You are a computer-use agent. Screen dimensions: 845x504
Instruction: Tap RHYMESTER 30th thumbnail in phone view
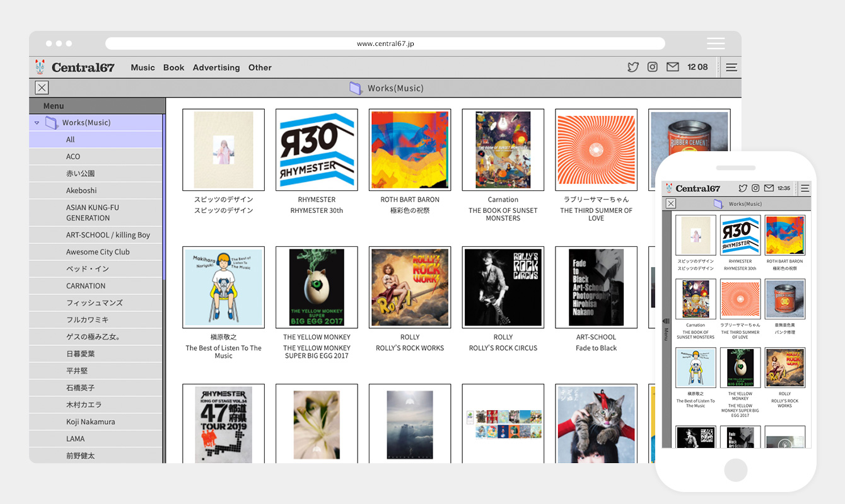coord(740,235)
